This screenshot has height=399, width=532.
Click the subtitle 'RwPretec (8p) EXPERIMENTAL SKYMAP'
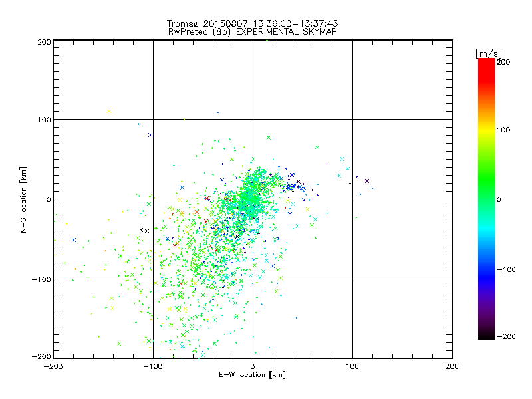point(253,32)
